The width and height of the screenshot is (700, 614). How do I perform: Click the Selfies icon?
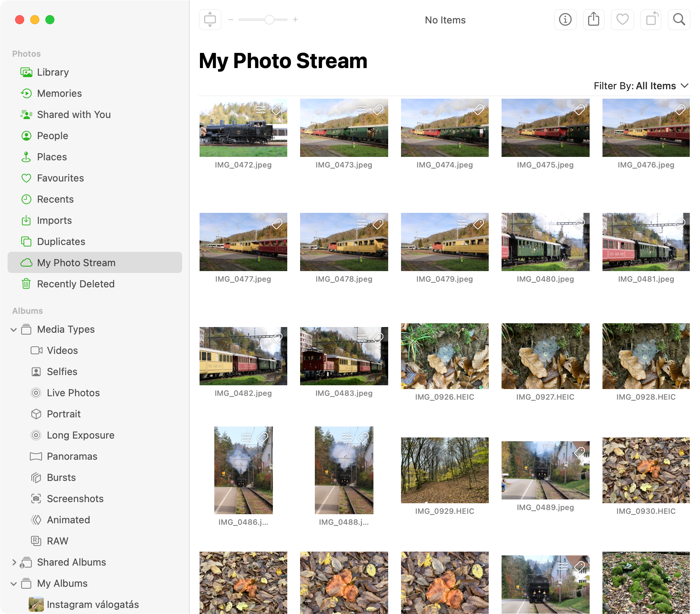[36, 372]
